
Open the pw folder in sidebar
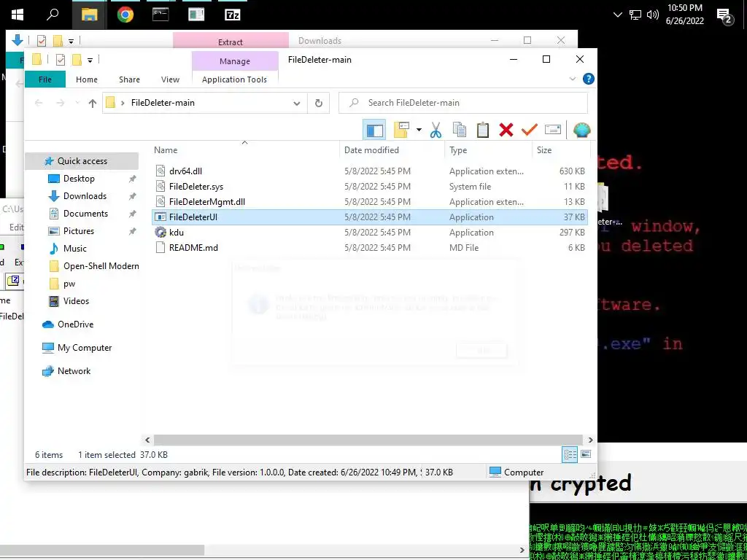click(x=69, y=284)
